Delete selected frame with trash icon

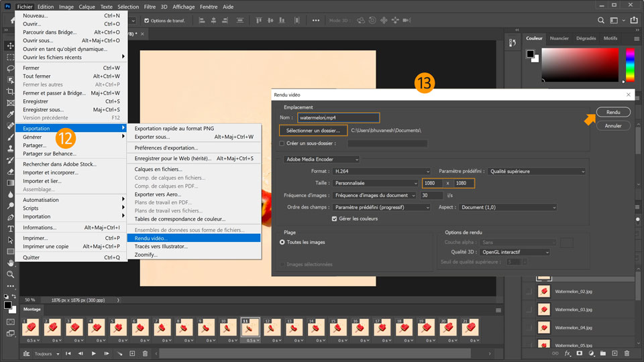click(144, 353)
